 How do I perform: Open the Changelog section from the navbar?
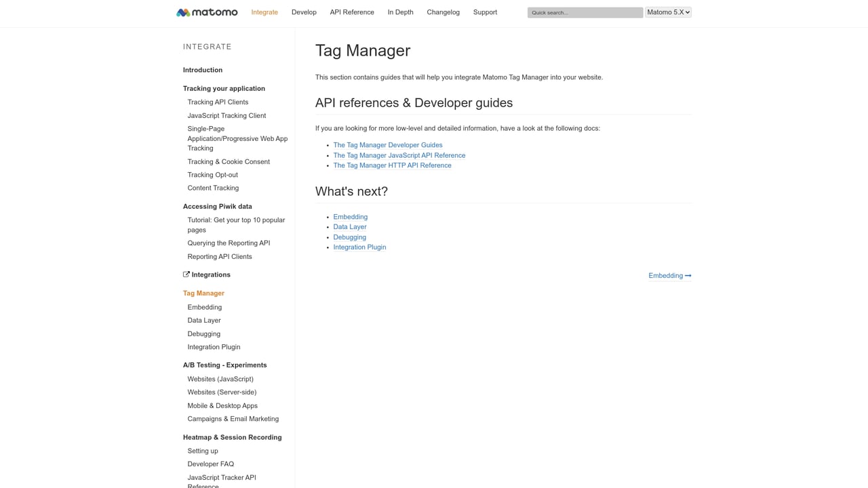click(443, 12)
